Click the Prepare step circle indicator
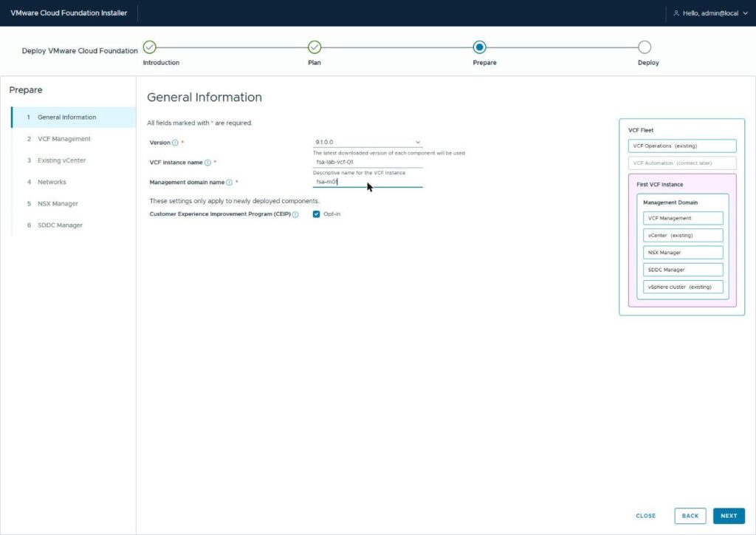756x535 pixels. [479, 47]
